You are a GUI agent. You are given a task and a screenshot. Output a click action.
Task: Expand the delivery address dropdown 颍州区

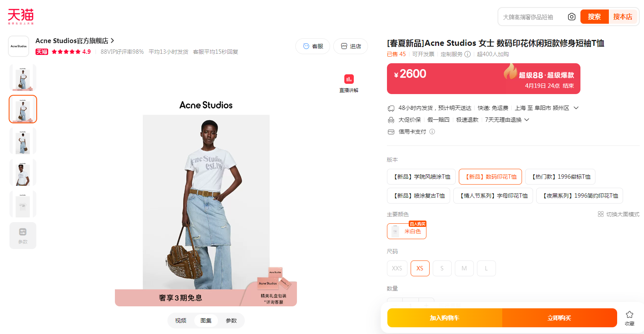576,108
